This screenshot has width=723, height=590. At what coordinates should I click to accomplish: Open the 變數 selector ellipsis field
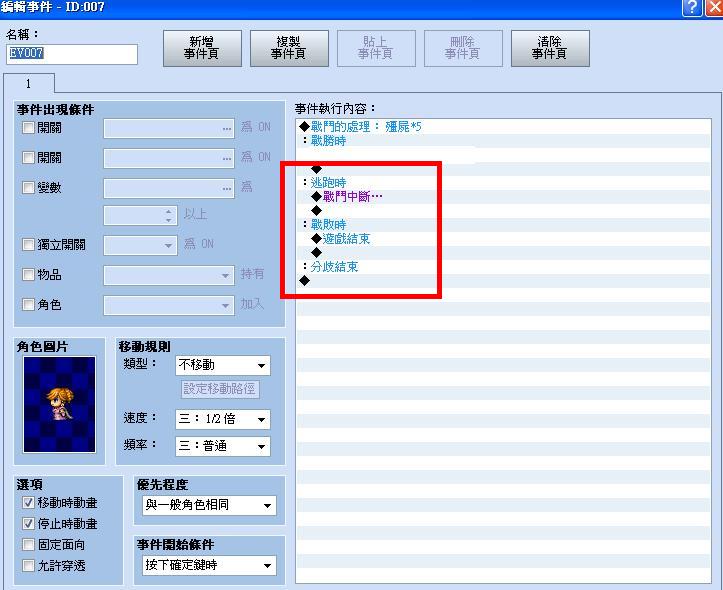pos(169,189)
